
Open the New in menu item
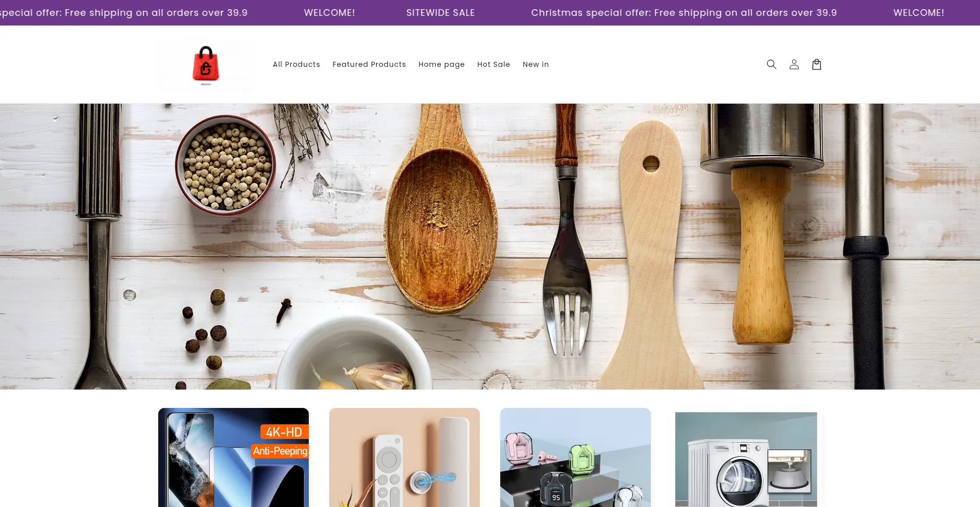(535, 64)
